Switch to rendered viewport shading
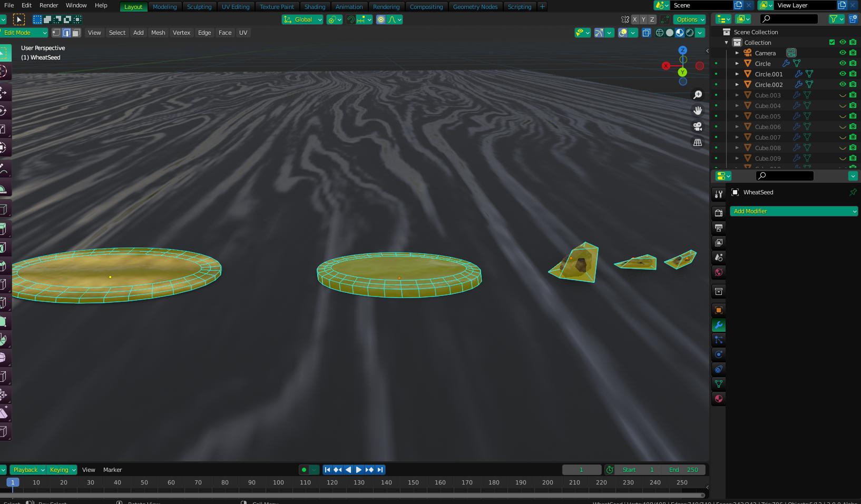Viewport: 861px width, 504px height. [690, 33]
